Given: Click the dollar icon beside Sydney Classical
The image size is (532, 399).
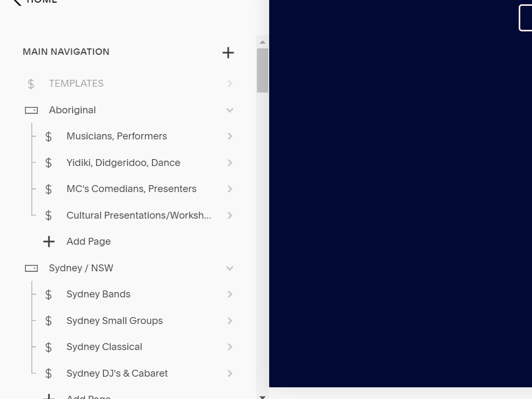Looking at the screenshot, I should pyautogui.click(x=48, y=347).
